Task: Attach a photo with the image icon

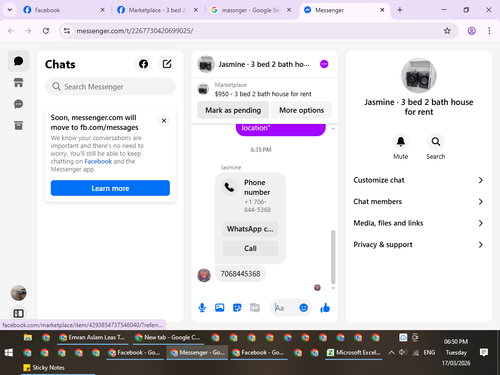Action: tap(219, 308)
